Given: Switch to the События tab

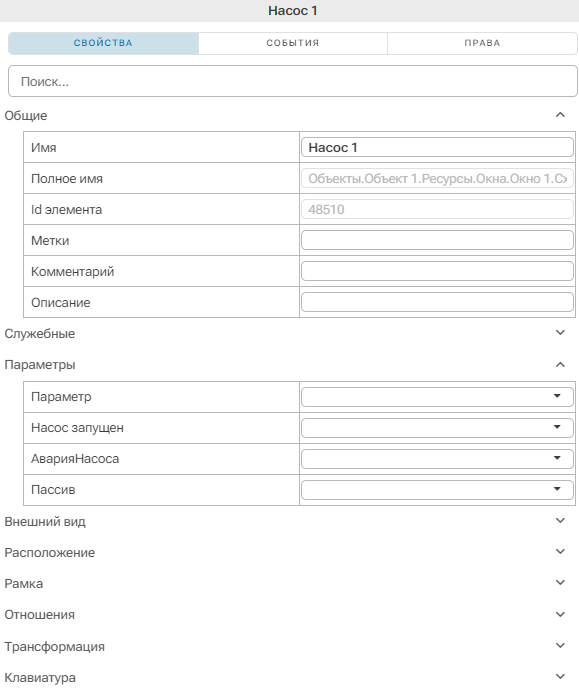Looking at the screenshot, I should click(293, 43).
